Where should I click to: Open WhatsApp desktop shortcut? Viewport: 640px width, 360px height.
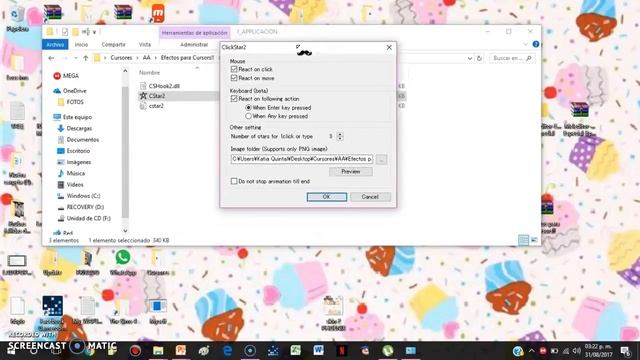click(x=123, y=262)
